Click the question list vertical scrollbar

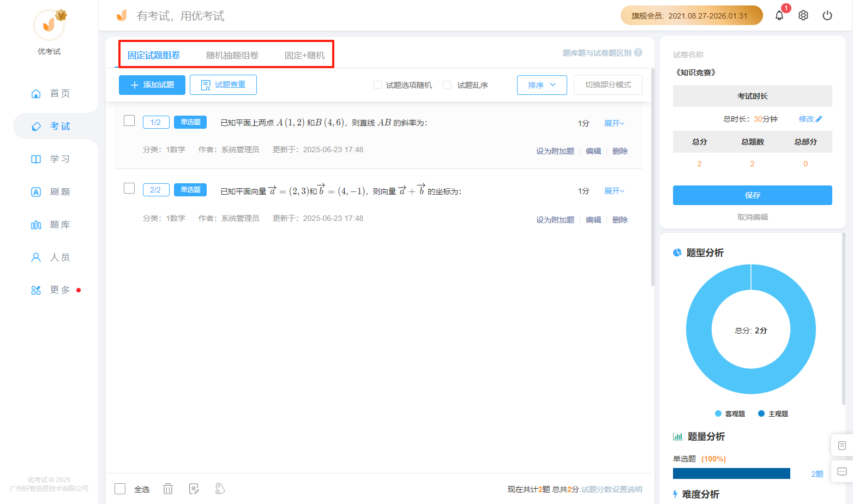point(653,177)
